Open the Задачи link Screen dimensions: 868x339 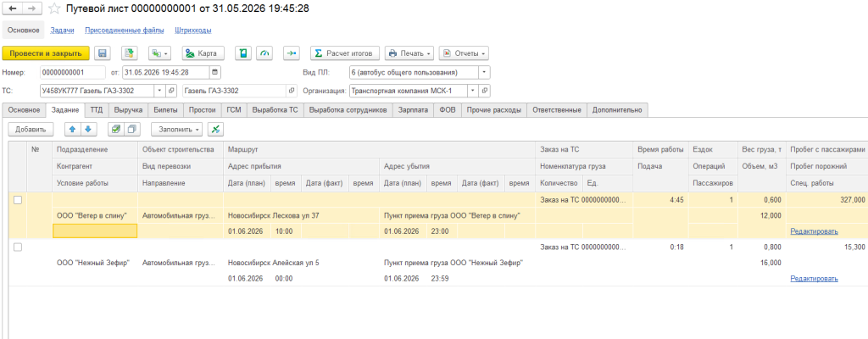62,30
